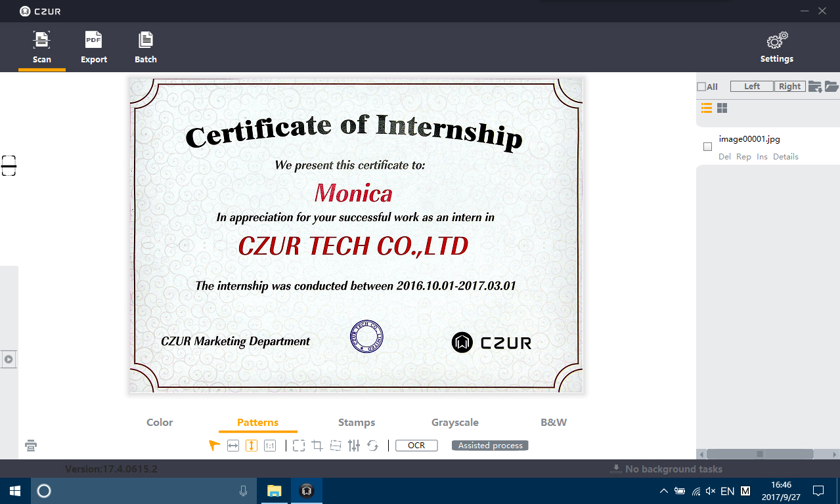
Task: Open File Explorer from taskbar
Action: tap(274, 491)
